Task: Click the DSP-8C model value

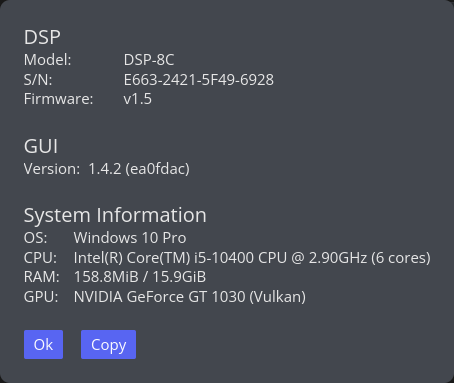Action: tap(149, 60)
